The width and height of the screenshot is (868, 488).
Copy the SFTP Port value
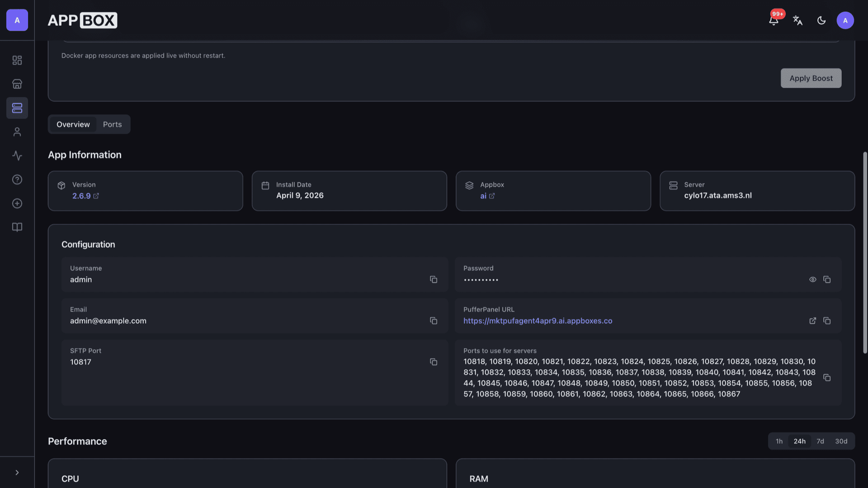coord(434,362)
